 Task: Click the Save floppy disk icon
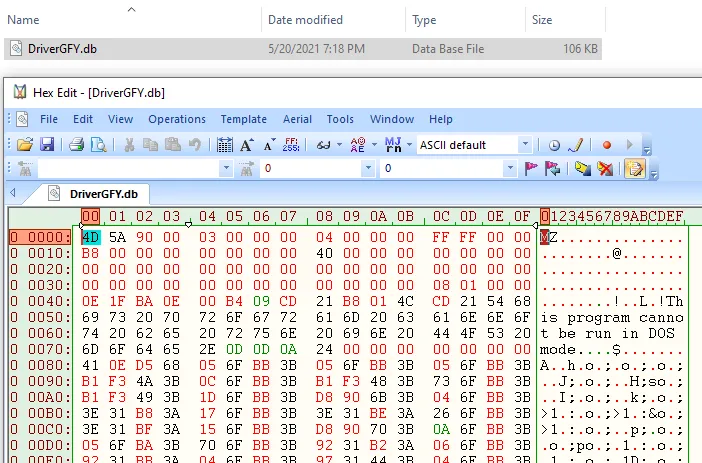(x=47, y=145)
